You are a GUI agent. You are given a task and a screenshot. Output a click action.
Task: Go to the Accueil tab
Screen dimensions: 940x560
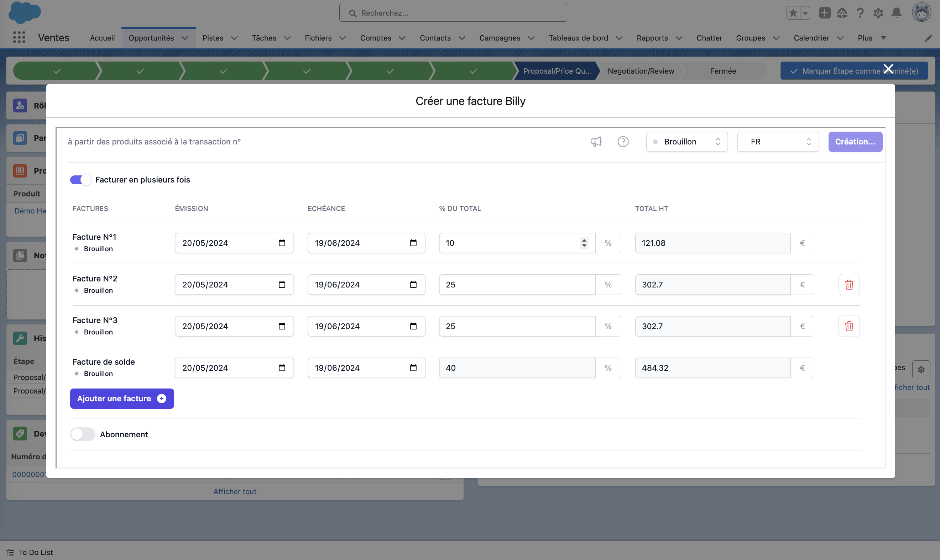tap(102, 38)
